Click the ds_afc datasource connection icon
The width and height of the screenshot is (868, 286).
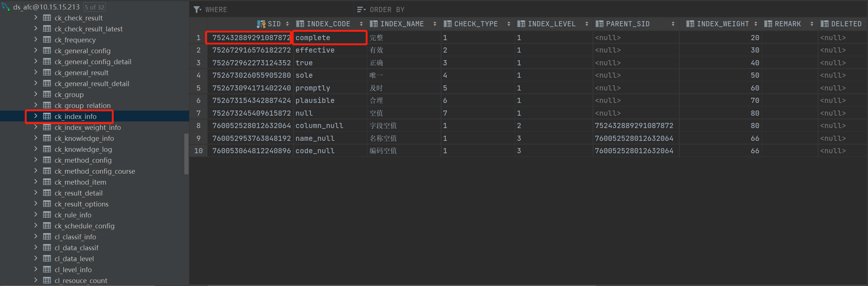point(6,7)
